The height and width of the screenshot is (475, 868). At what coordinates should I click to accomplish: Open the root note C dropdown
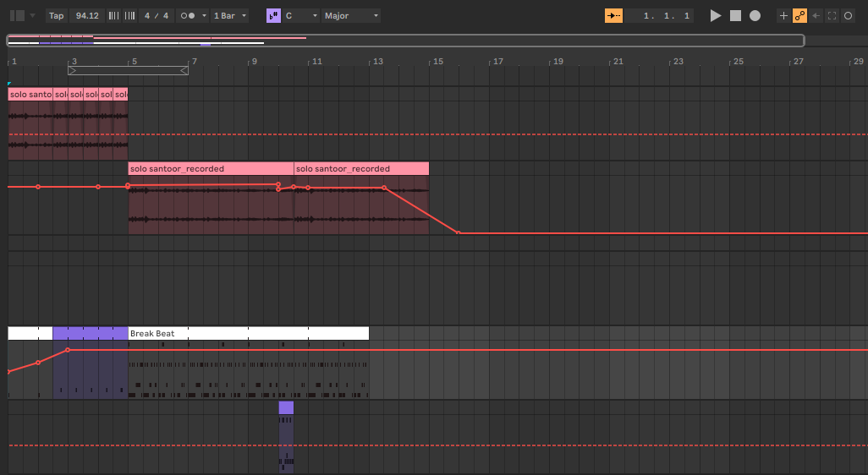tap(302, 15)
